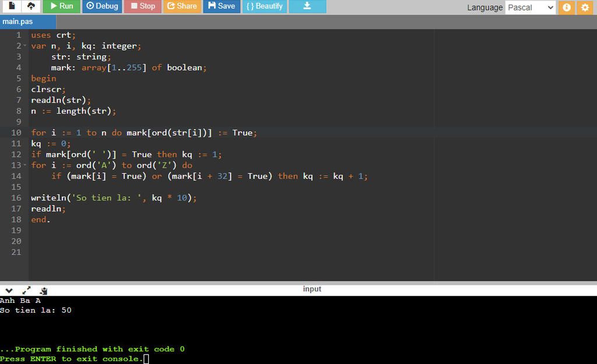This screenshot has height=364, width=597.
Task: Open the info icon at top right
Action: pyautogui.click(x=567, y=8)
